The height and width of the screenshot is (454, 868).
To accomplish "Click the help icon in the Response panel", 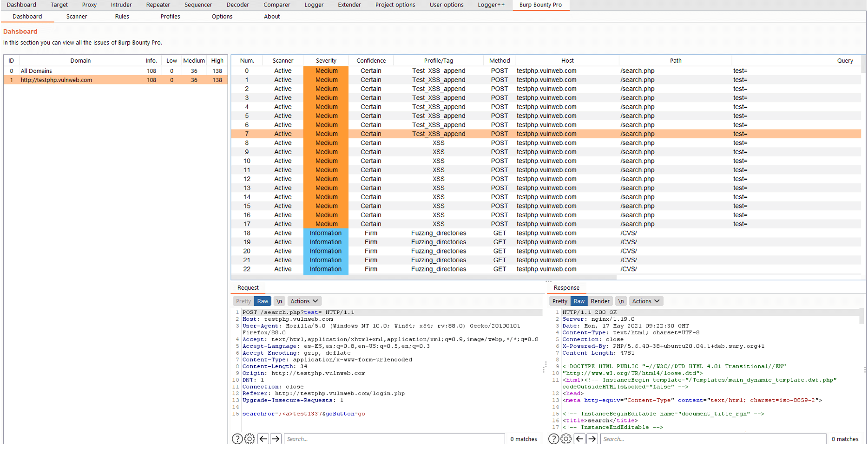I will click(x=553, y=438).
